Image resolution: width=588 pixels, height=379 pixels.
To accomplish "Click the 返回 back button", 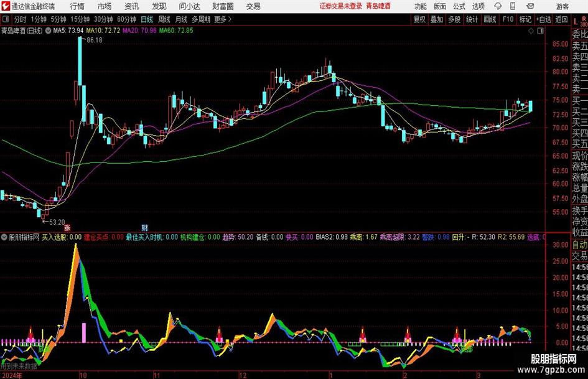I will 561,19.
